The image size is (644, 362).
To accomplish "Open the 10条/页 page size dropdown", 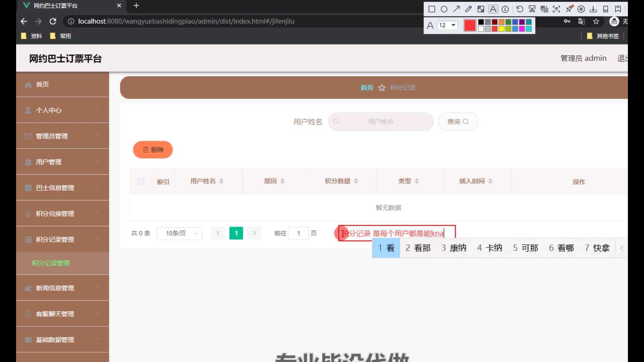I will coord(179,233).
